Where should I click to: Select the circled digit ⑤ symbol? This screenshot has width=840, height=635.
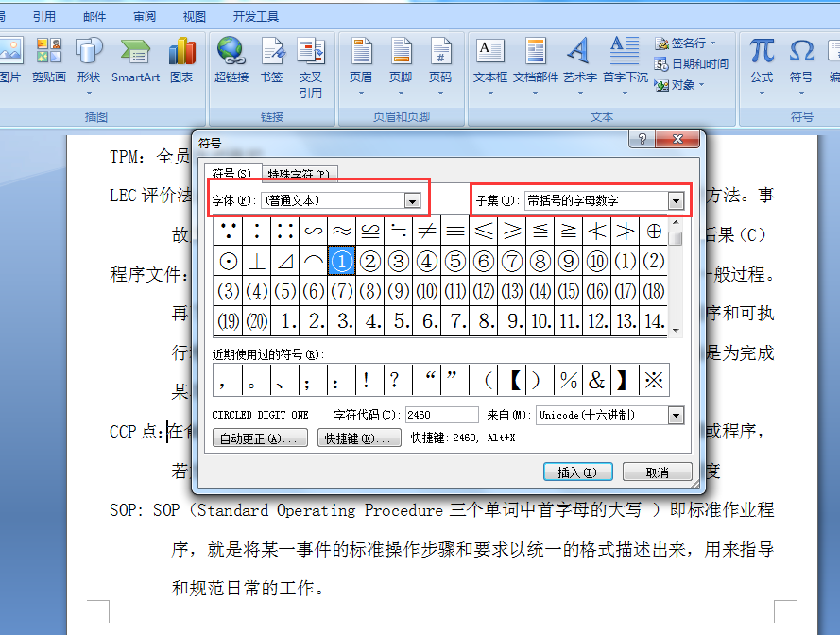[x=455, y=262]
